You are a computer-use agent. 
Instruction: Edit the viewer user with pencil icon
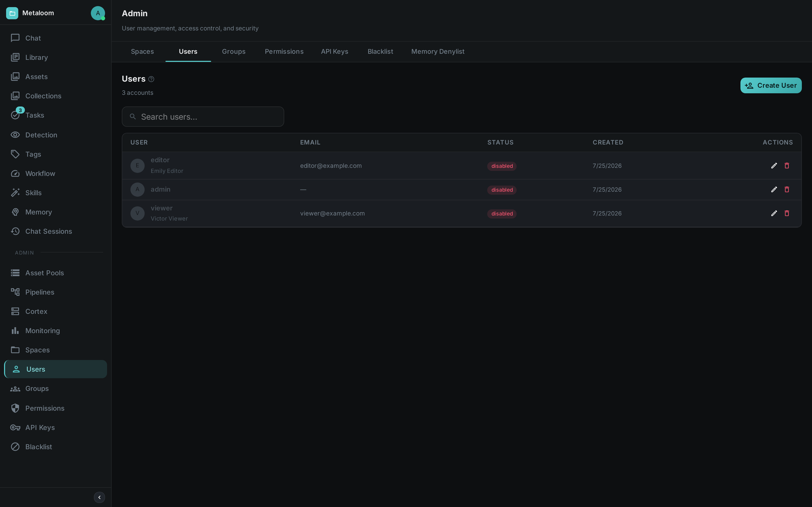tap(774, 213)
